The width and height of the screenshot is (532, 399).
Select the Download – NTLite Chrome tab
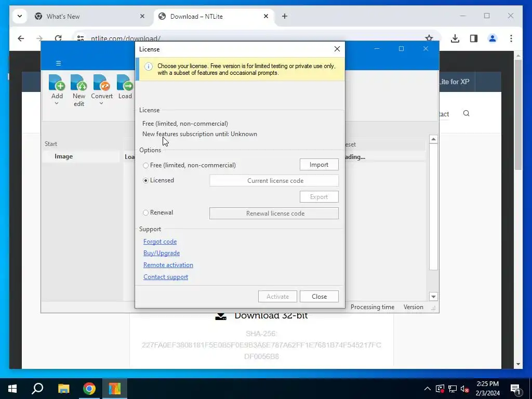coord(214,16)
